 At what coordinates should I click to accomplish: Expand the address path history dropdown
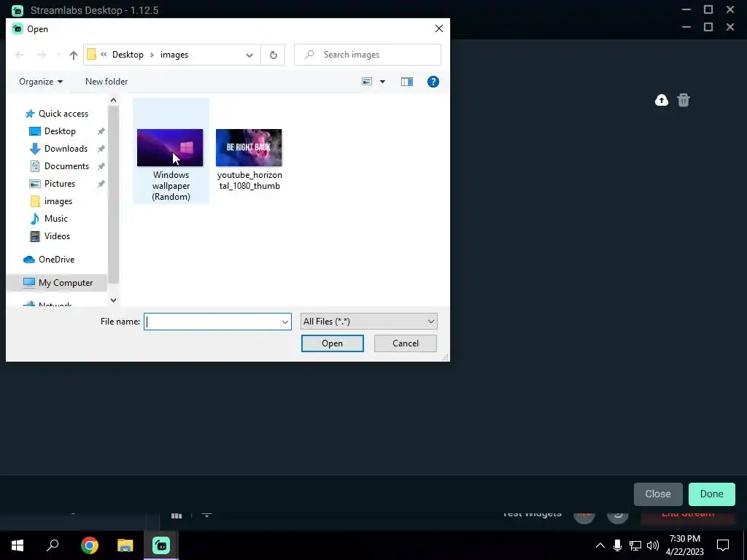point(249,55)
